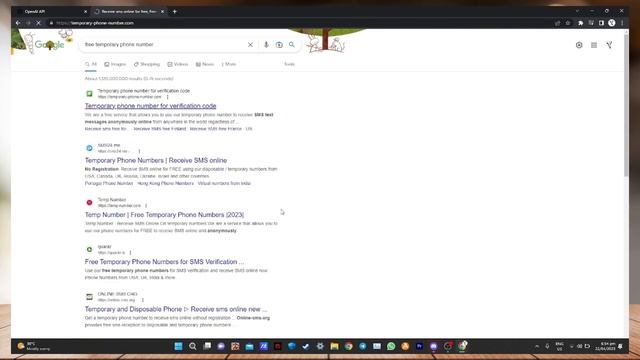640x360 pixels.
Task: Click the browser back arrow
Action: click(x=18, y=23)
